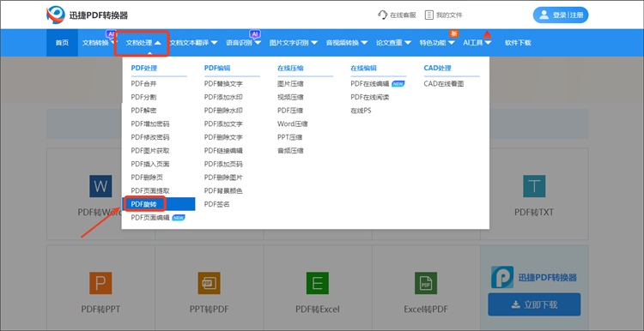Select PDF合并 menu entry
Viewport: 644px width, 331px height.
tap(143, 84)
